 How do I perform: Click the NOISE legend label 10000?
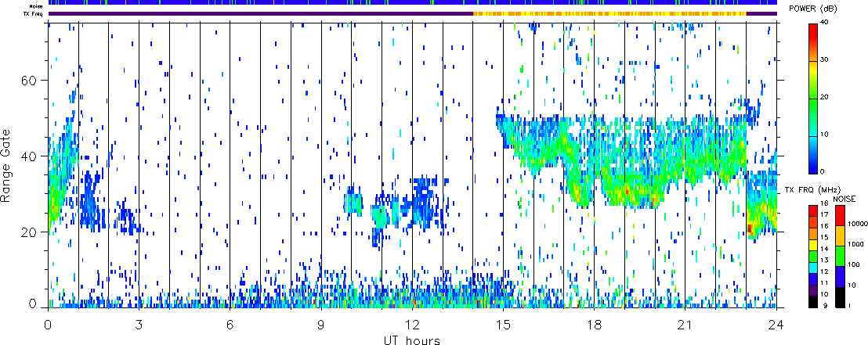(857, 225)
